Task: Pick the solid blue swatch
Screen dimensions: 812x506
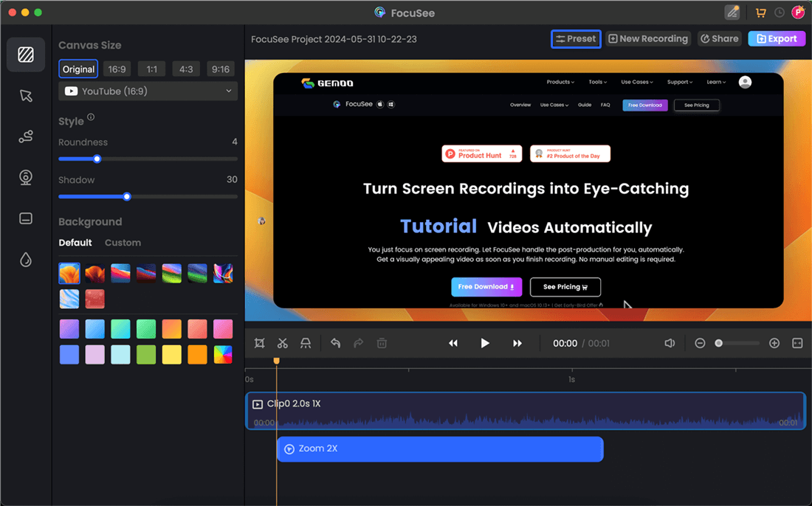Action: (x=69, y=354)
